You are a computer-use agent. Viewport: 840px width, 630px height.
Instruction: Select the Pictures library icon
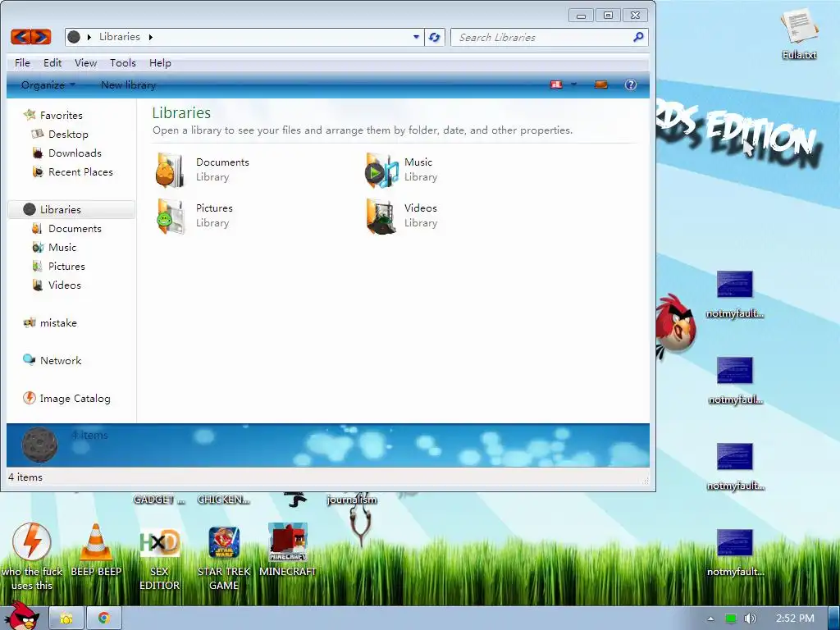(x=171, y=217)
